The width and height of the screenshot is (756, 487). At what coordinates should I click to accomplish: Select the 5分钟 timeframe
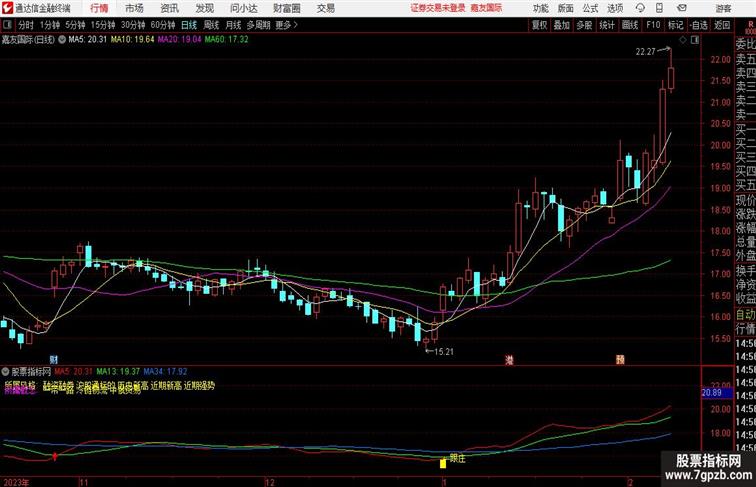click(75, 25)
